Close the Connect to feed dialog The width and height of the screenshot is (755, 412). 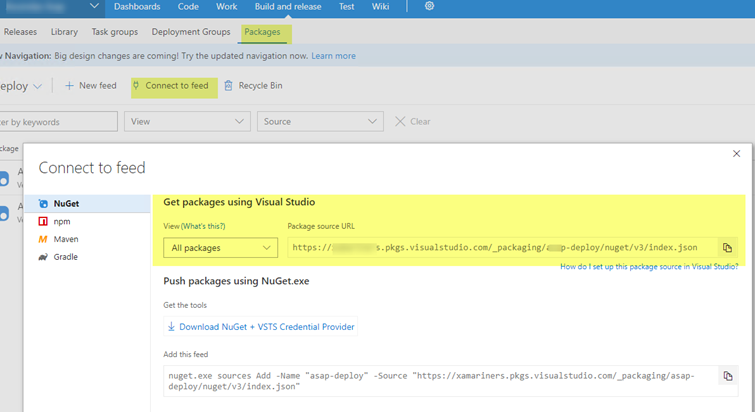[736, 154]
